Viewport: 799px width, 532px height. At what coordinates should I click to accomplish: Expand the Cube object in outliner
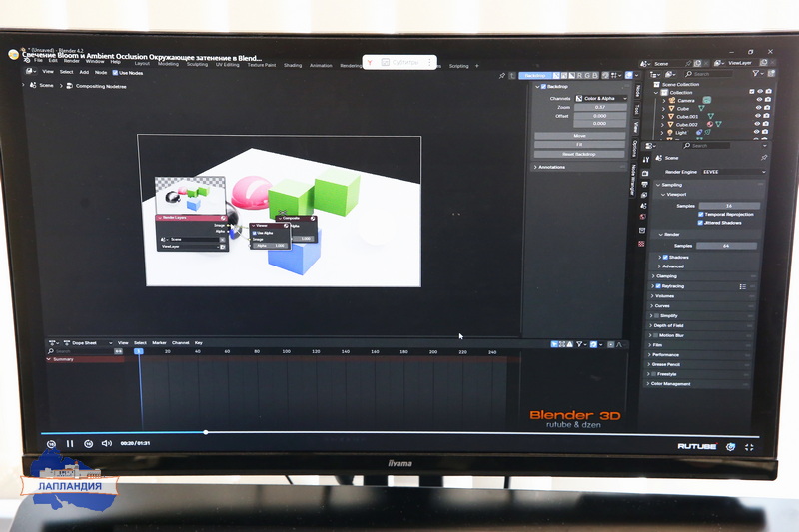tap(663, 109)
